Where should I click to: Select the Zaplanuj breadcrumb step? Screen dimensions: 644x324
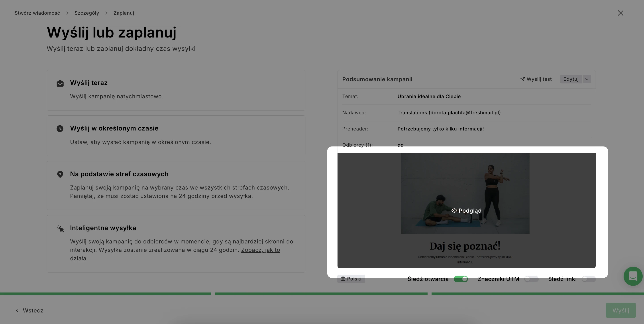tap(124, 13)
